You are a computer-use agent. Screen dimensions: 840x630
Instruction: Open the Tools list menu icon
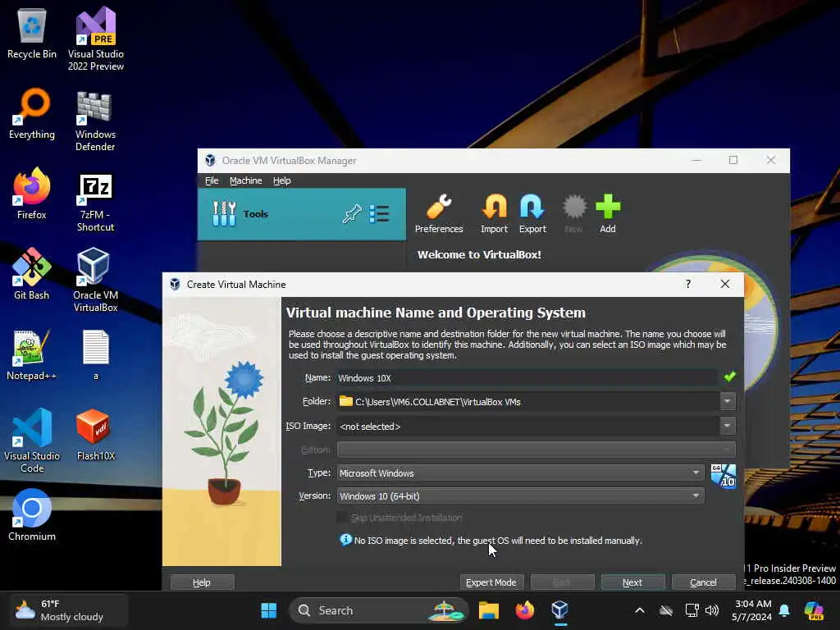pyautogui.click(x=379, y=214)
